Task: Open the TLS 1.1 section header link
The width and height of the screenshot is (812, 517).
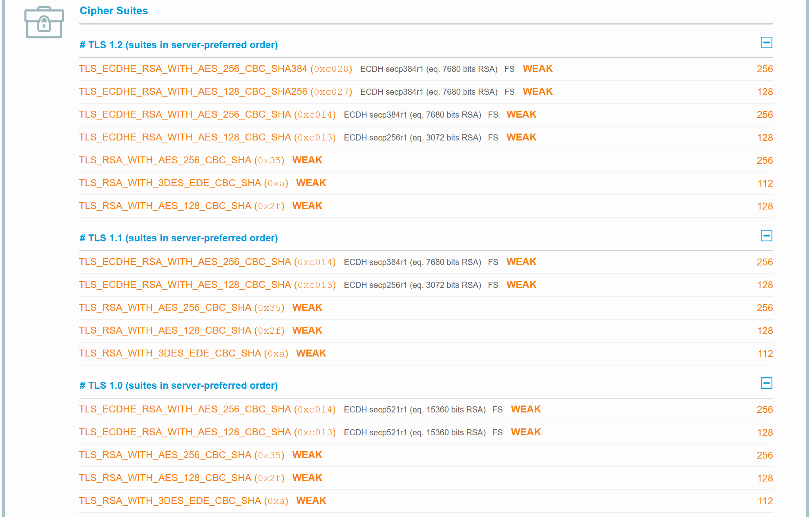Action: pyautogui.click(x=178, y=238)
